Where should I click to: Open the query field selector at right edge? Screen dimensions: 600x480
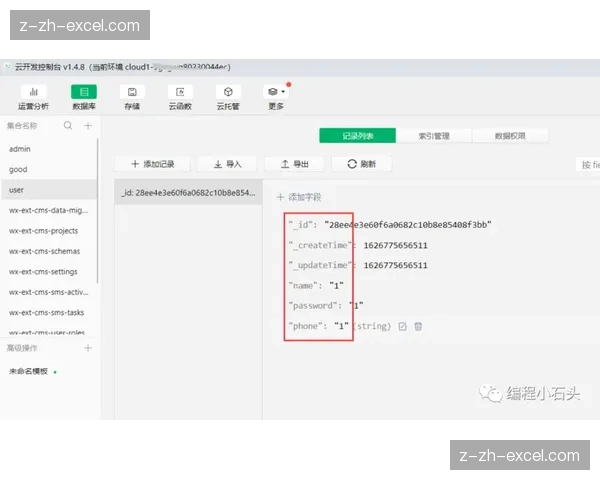(588, 164)
